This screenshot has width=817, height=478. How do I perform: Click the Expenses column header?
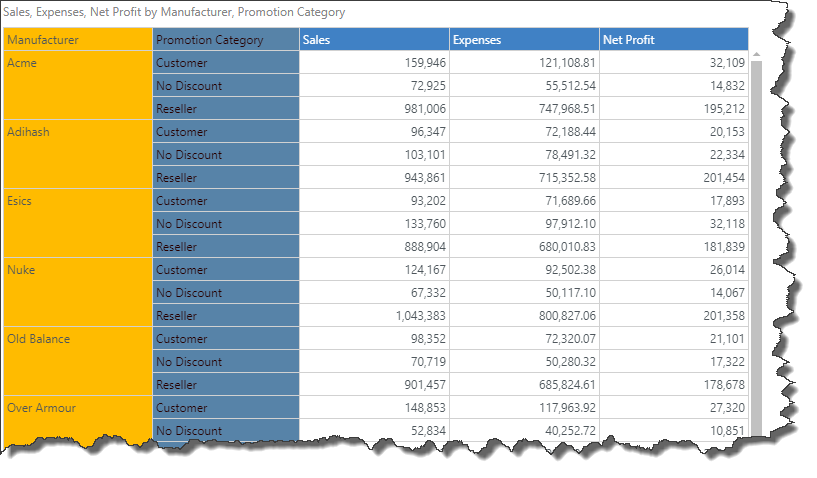523,40
